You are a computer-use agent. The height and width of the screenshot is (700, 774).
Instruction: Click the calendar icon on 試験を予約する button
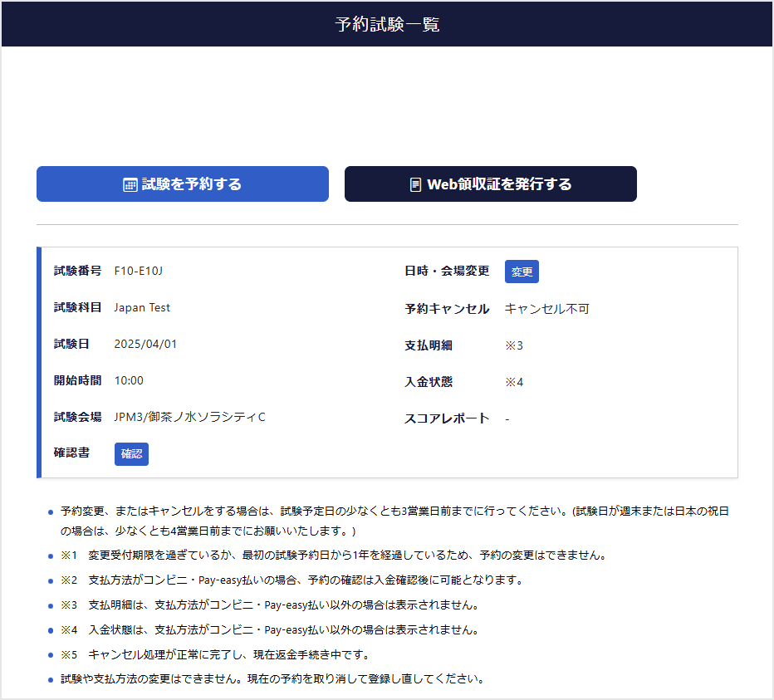click(x=129, y=184)
